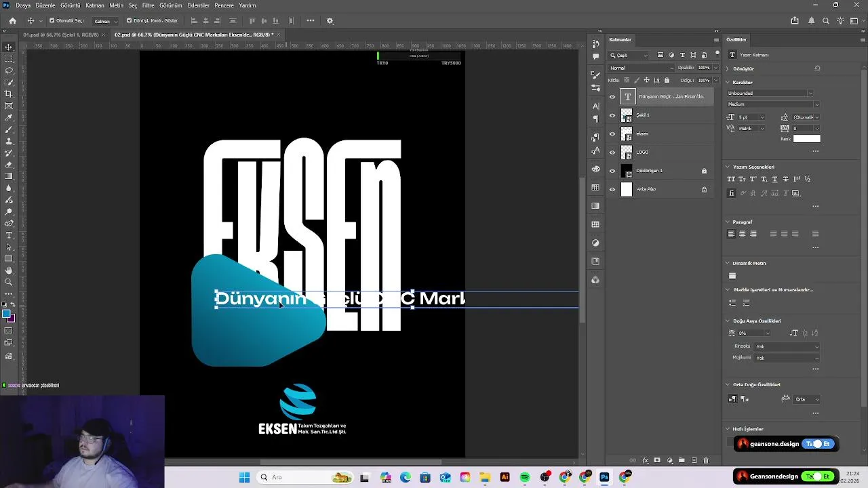This screenshot has width=868, height=488.
Task: Click the text Renk color swatch
Action: pyautogui.click(x=807, y=139)
